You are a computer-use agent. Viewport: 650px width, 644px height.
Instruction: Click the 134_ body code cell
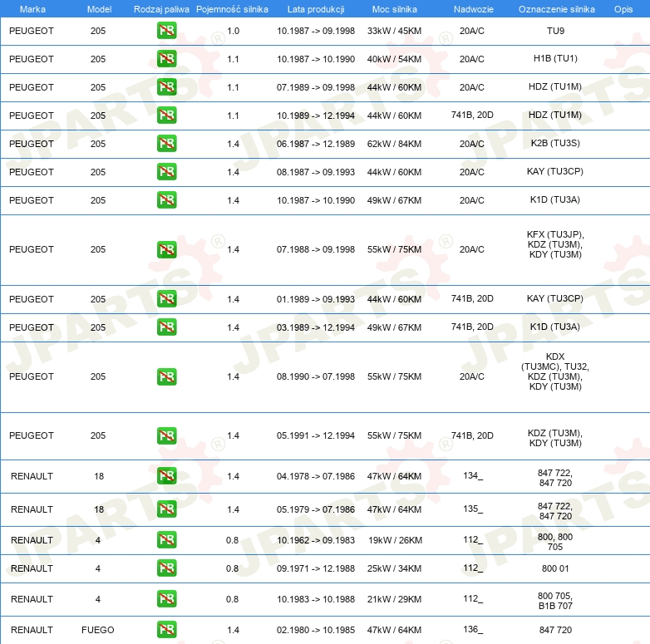click(x=473, y=475)
